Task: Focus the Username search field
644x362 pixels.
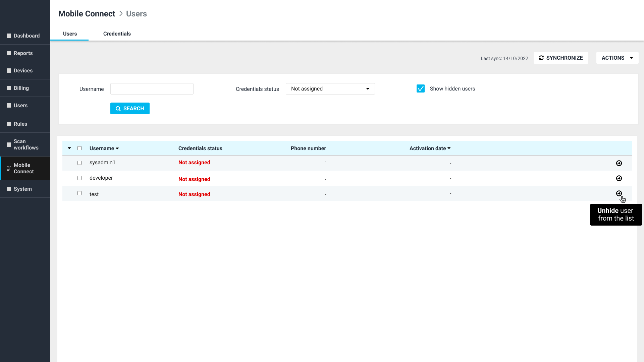Action: (152, 89)
